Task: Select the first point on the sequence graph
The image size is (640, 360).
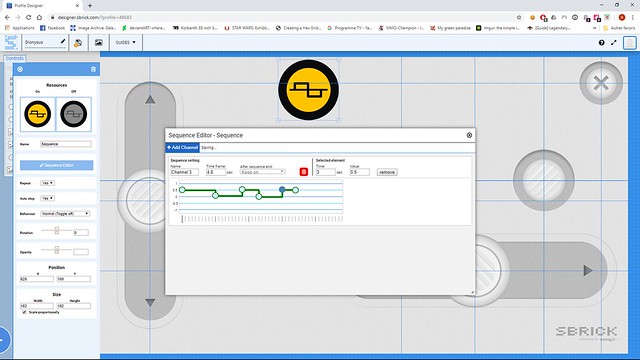Action: [182, 190]
